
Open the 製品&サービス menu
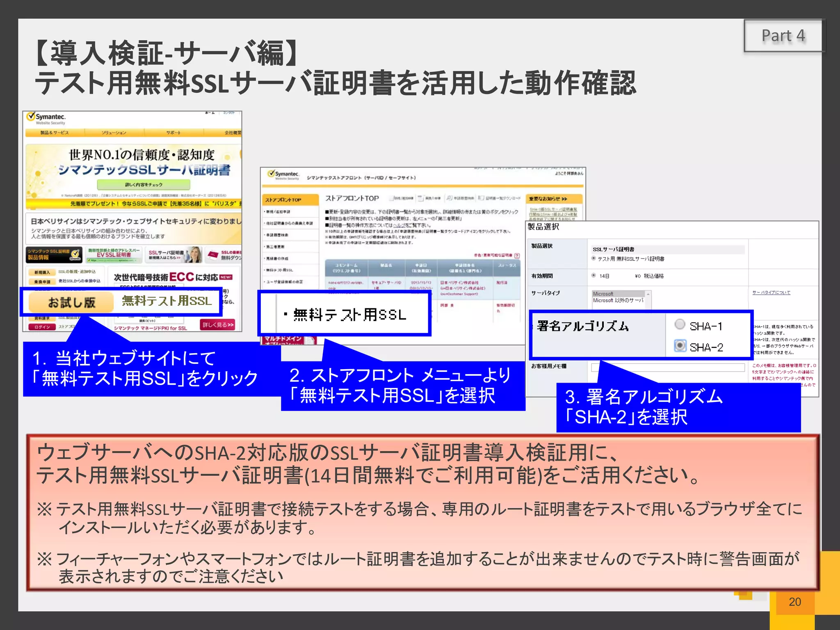tap(55, 132)
